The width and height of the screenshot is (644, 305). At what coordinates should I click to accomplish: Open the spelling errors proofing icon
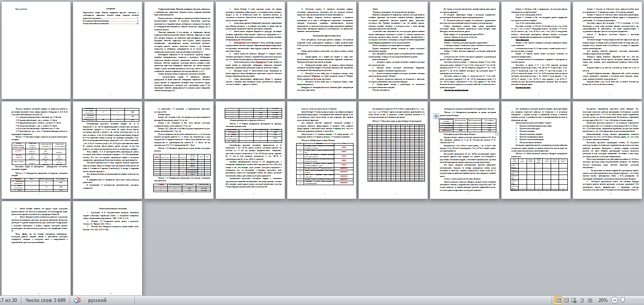click(x=78, y=300)
